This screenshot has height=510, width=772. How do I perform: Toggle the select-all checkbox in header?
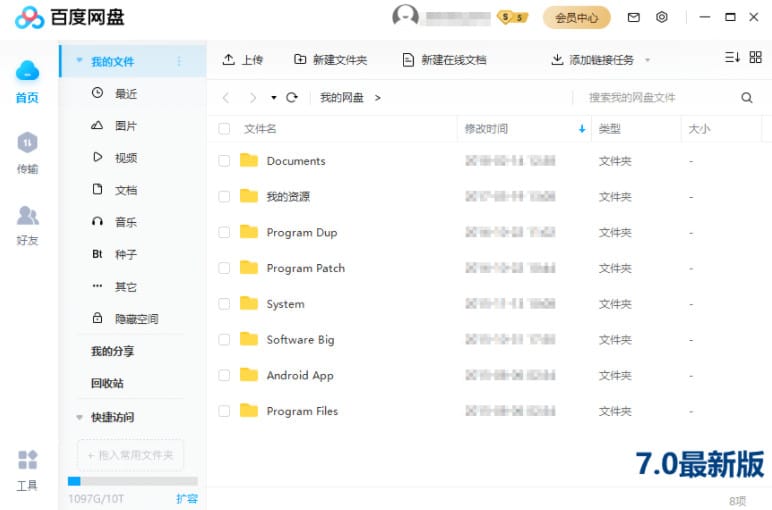[x=224, y=129]
